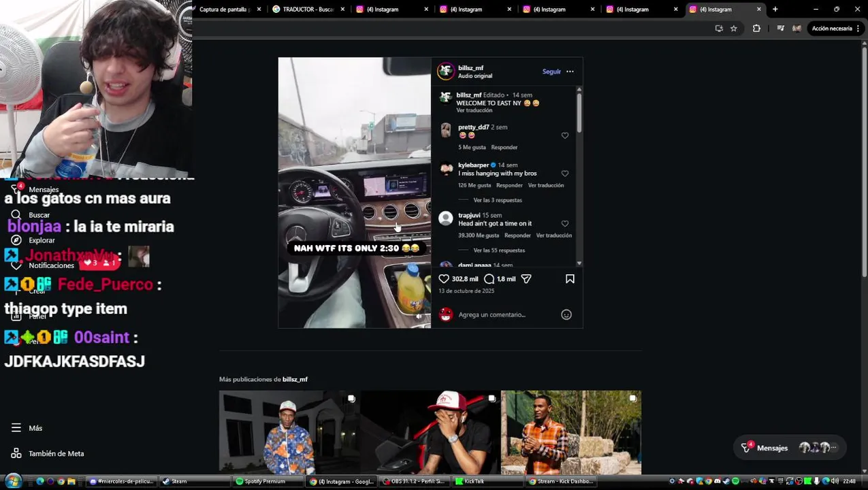
Task: Open Buscar in Instagram sidebar
Action: [x=31, y=215]
